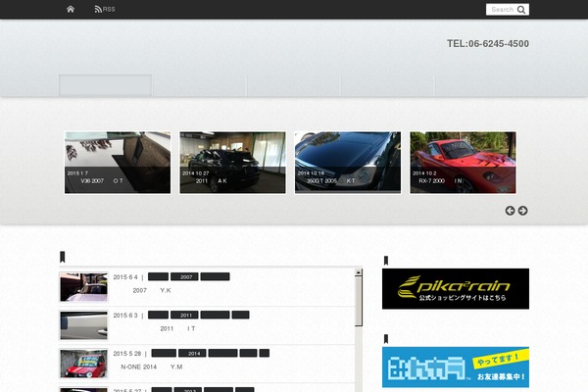Show next carousel slides
Screen dimensions: 588x392
coord(522,211)
